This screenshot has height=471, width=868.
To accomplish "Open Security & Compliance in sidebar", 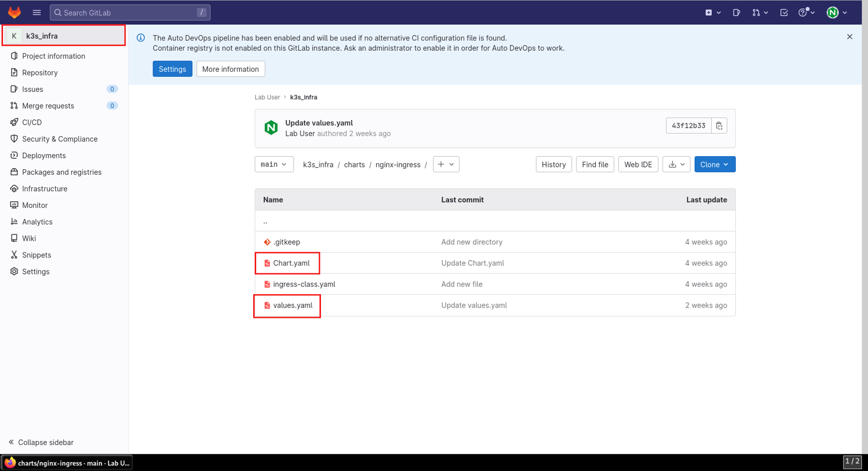I will [60, 139].
